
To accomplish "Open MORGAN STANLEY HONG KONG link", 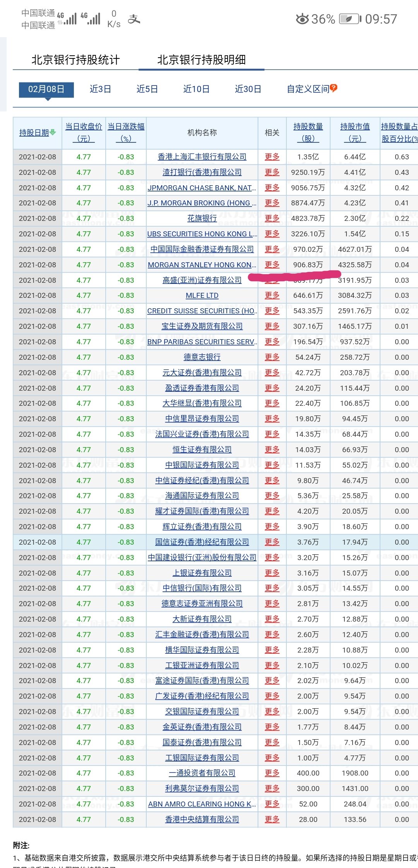I will tap(202, 265).
